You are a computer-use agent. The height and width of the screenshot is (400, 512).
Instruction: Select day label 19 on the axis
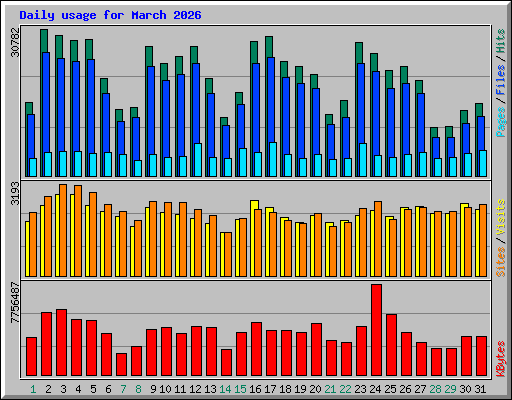pos(300,389)
